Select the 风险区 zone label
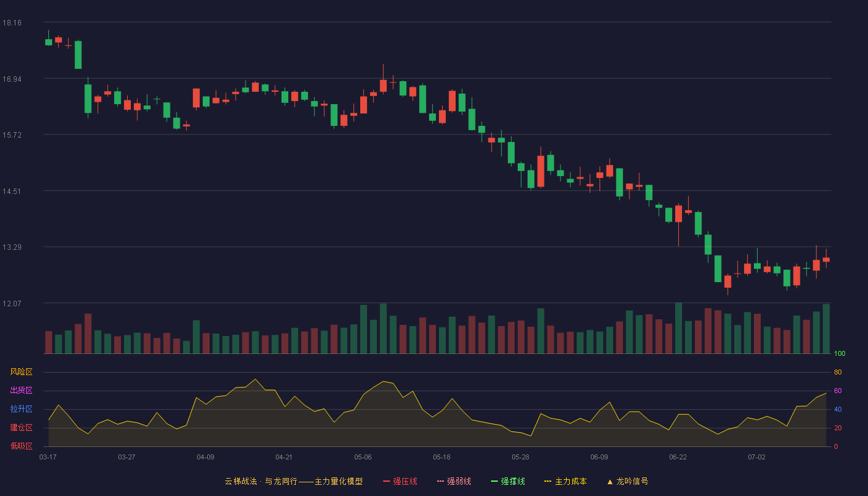Screen dimensions: 868x496 [x=21, y=372]
